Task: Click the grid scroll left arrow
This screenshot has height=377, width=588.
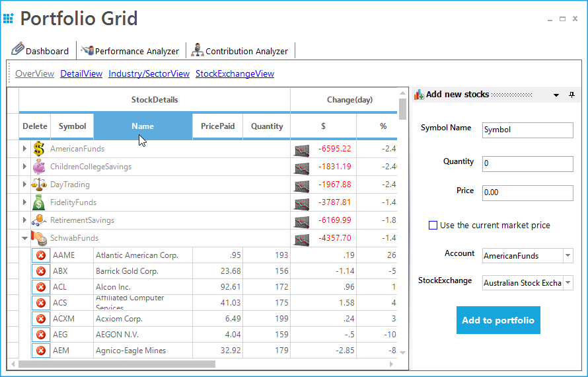Action: pyautogui.click(x=13, y=364)
